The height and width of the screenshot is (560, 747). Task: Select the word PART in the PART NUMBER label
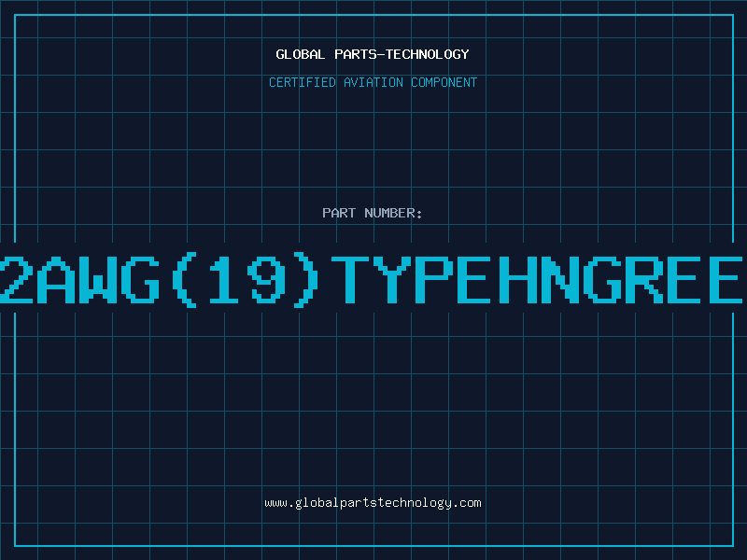point(338,213)
